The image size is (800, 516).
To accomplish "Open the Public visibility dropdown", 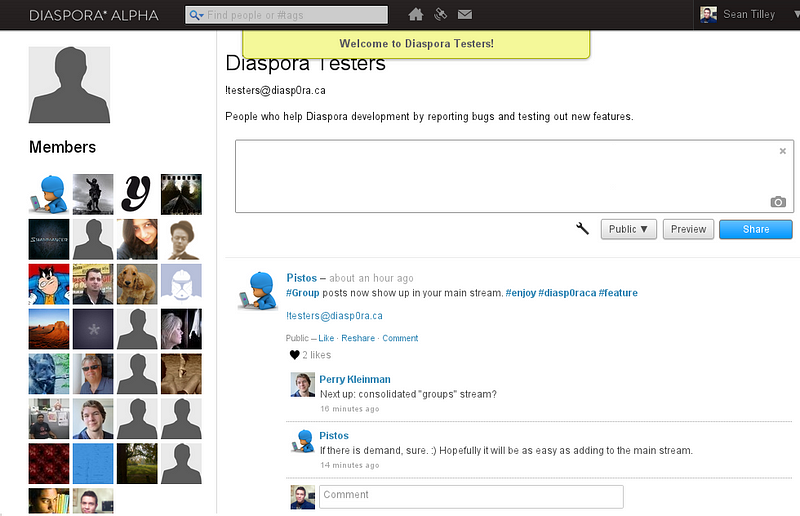I will 629,229.
